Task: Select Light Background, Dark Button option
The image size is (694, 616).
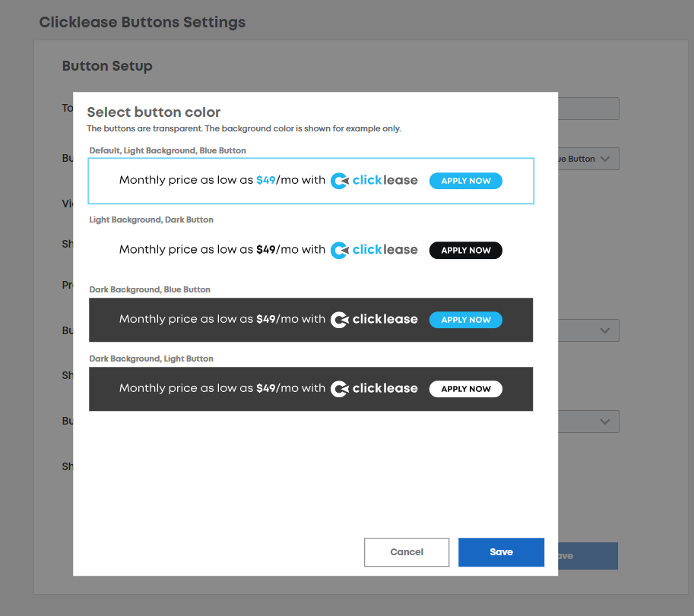Action: (311, 251)
